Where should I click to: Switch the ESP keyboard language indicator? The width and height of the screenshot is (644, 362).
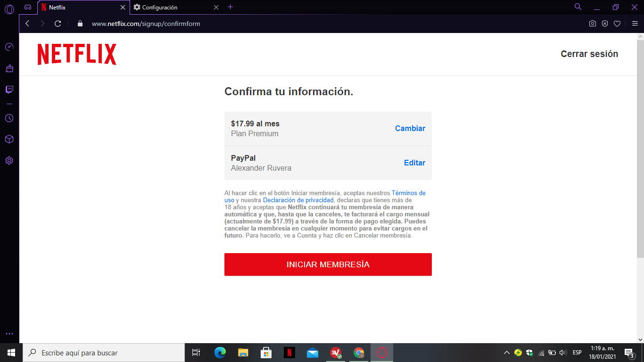click(x=577, y=353)
